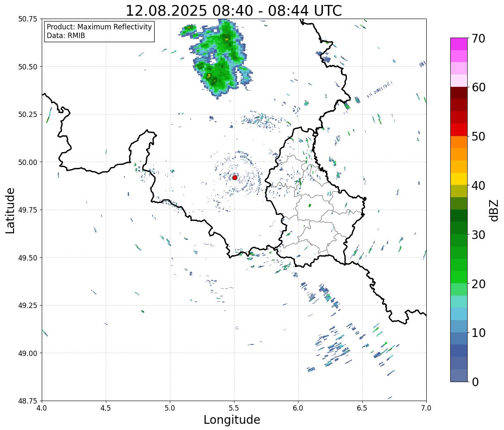Click the latitude tick label 49.25
This screenshot has width=504, height=430.
pos(27,306)
